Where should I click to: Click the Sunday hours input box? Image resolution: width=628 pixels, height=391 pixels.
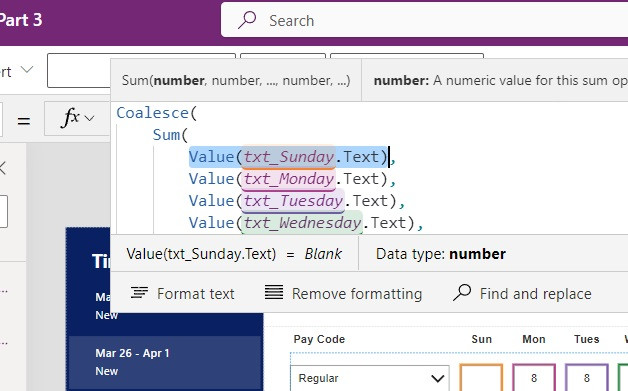click(x=481, y=377)
